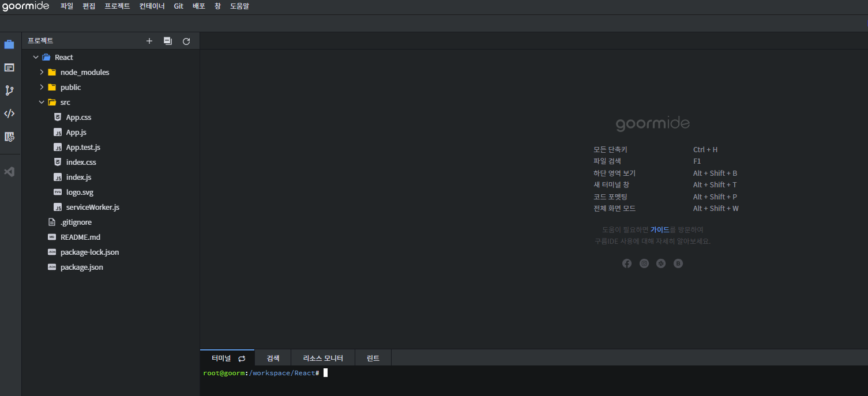
Task: Click the React project folder icon
Action: tap(46, 57)
